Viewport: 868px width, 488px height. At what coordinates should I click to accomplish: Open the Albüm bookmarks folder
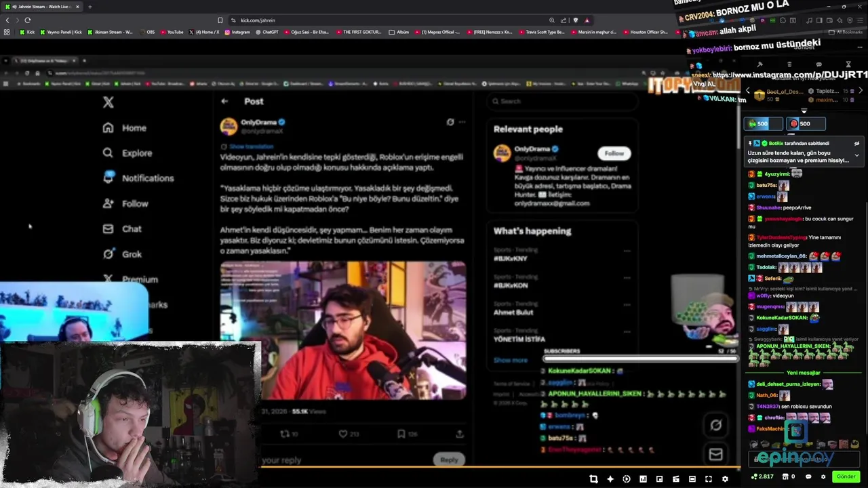[x=399, y=32]
